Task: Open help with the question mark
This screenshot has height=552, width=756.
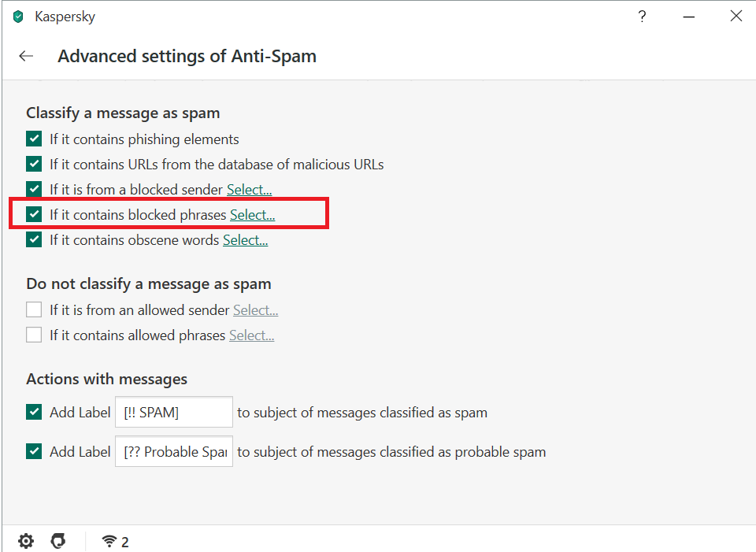Action: click(x=643, y=17)
